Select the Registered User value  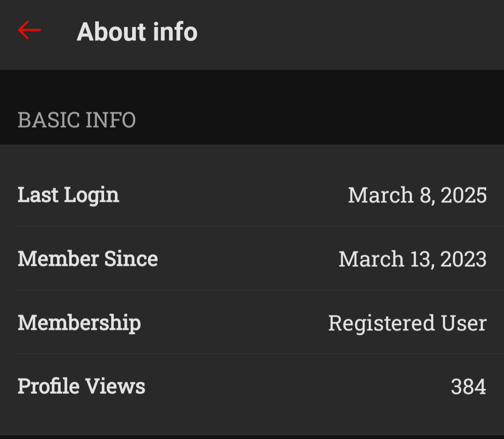click(x=407, y=323)
